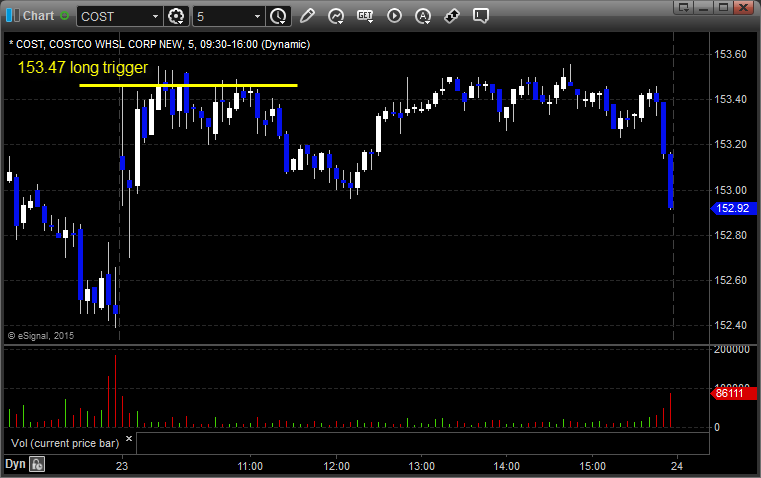Open the circled A alerts icon menu
This screenshot has width=761, height=478.
coord(423,16)
